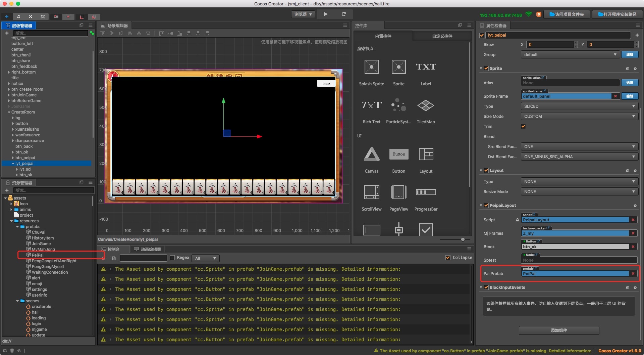Enable the Regex checkbox in console
Image resolution: width=644 pixels, height=355 pixels.
[x=172, y=258]
